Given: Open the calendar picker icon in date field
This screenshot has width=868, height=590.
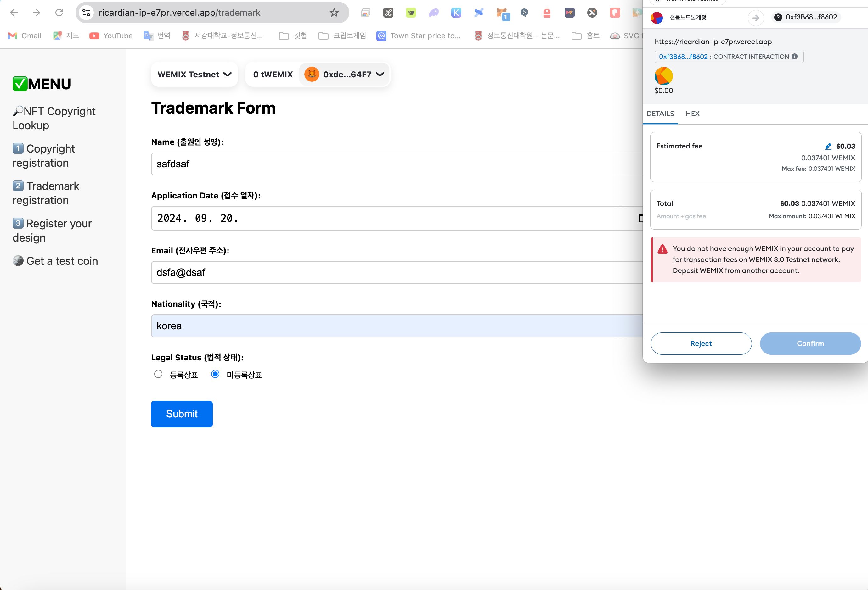Looking at the screenshot, I should (x=640, y=218).
